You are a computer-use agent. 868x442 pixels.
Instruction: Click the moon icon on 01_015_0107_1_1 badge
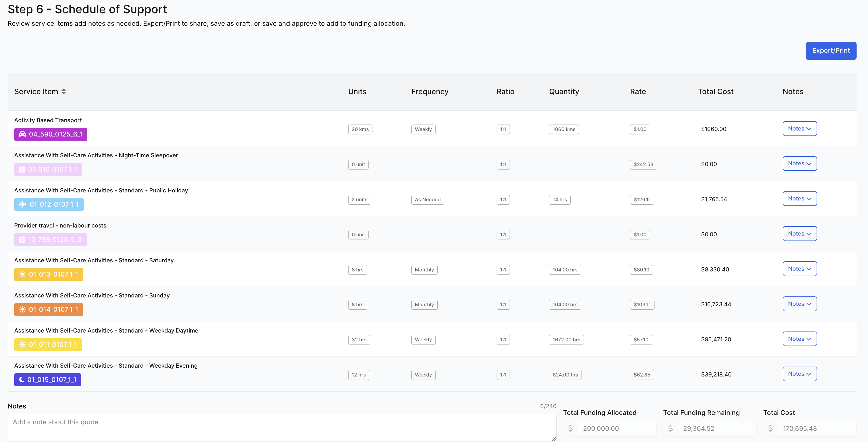click(22, 380)
